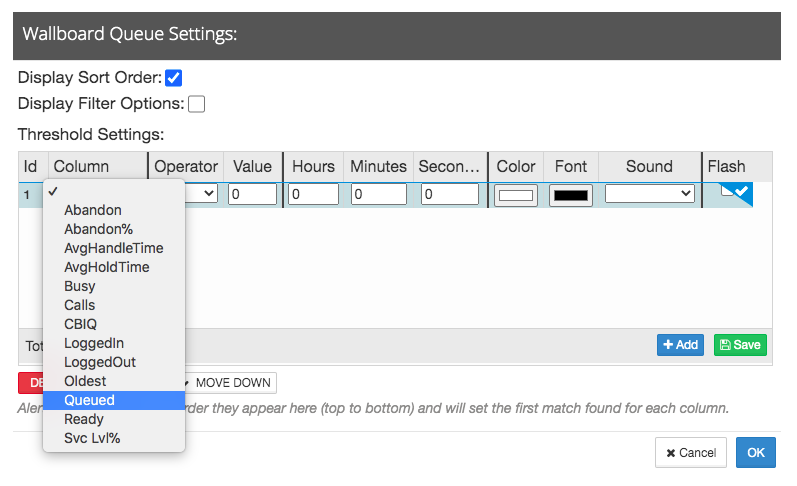The width and height of the screenshot is (797, 486).
Task: Click the Value input field
Action: (x=252, y=194)
